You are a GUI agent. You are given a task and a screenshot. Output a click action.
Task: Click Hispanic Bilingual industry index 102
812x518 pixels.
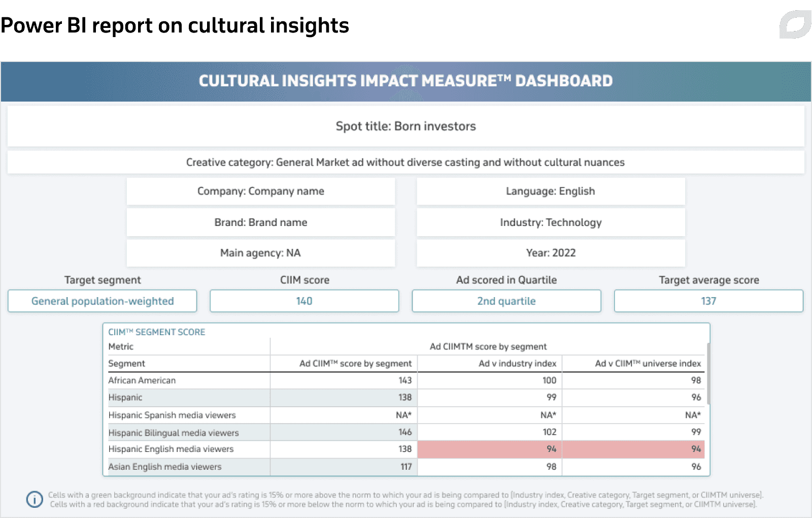coord(550,432)
